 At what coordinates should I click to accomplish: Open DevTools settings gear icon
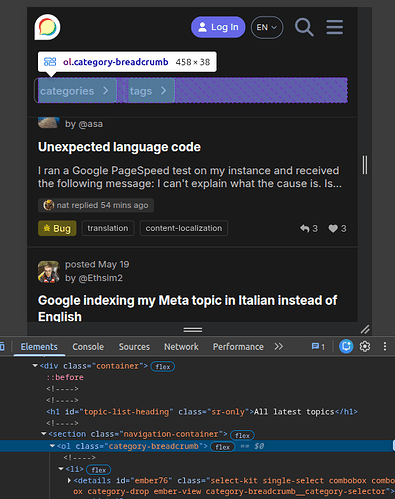click(365, 346)
